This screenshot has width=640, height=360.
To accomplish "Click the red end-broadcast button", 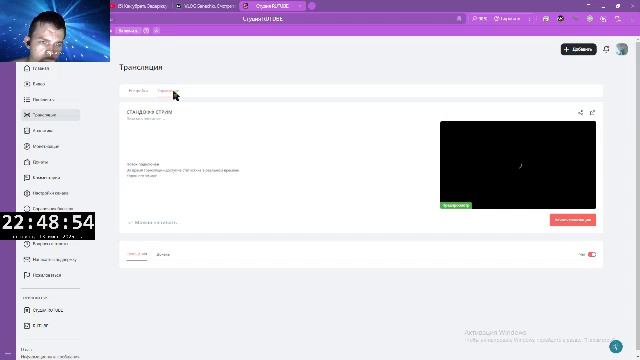I will click(x=573, y=220).
